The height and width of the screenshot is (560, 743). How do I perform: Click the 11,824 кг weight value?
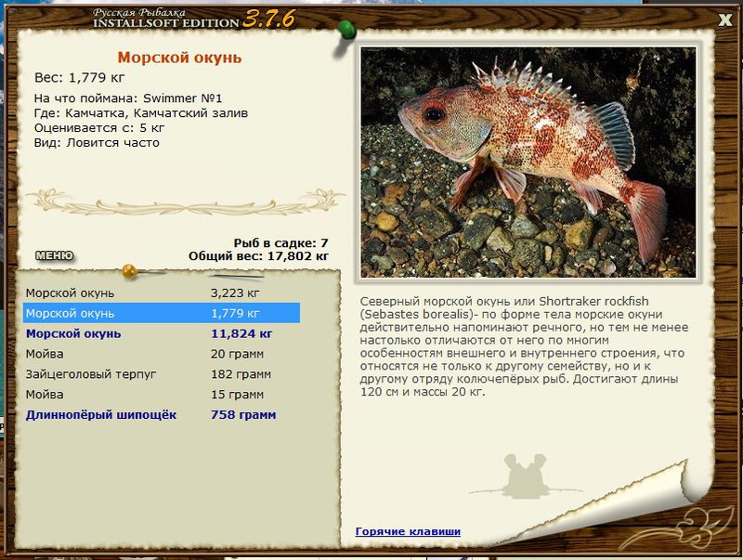click(x=241, y=333)
